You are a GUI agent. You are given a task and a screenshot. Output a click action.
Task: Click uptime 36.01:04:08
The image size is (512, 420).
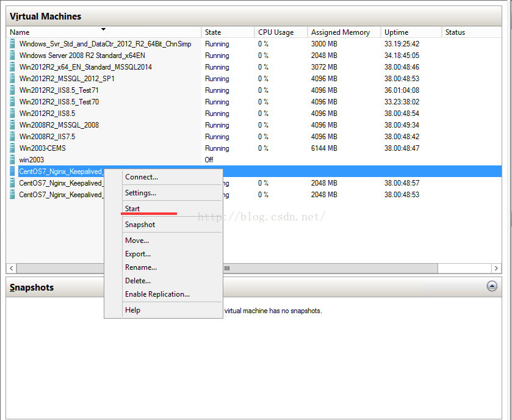pos(402,90)
